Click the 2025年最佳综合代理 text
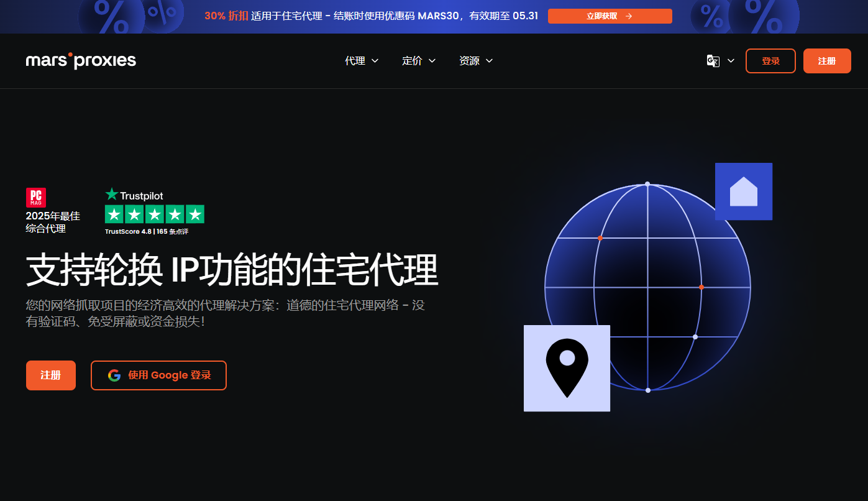The height and width of the screenshot is (501, 868). (x=53, y=222)
